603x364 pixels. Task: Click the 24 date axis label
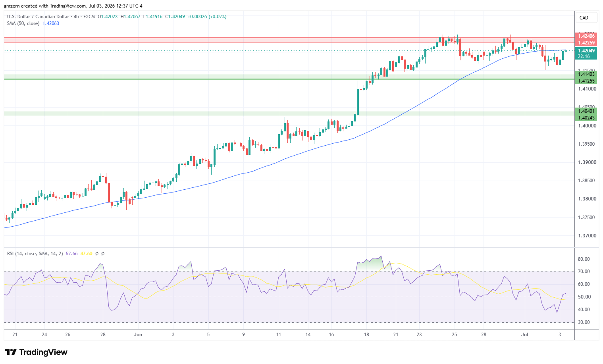[44, 335]
